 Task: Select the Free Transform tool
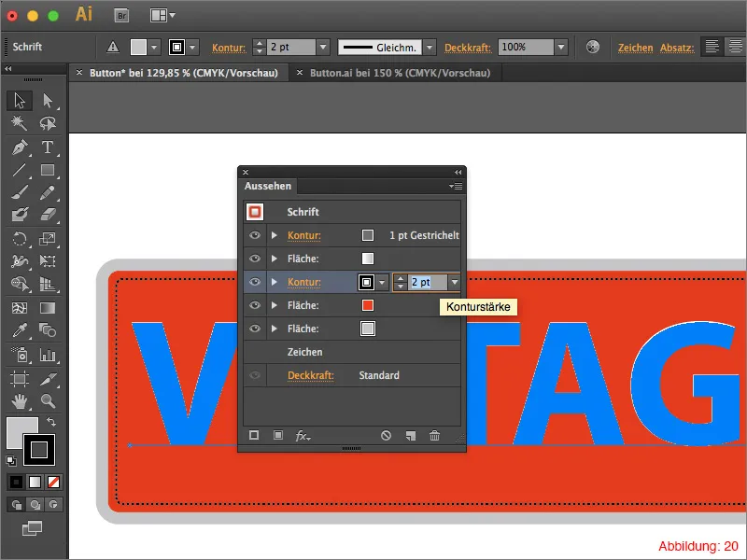[x=48, y=261]
